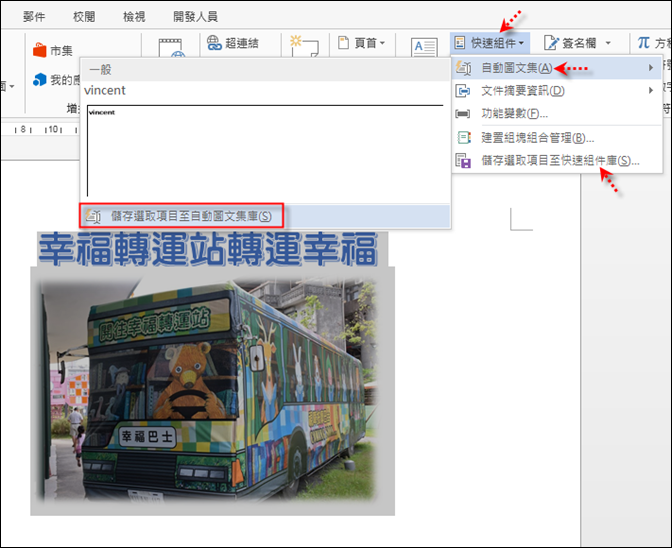Click the text box icon

click(424, 47)
